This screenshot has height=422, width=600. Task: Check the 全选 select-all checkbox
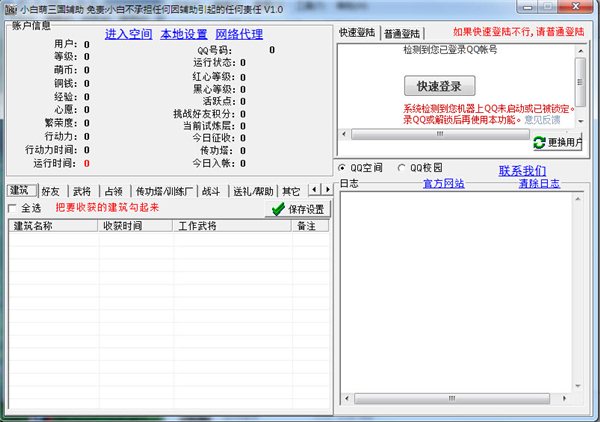coord(12,208)
